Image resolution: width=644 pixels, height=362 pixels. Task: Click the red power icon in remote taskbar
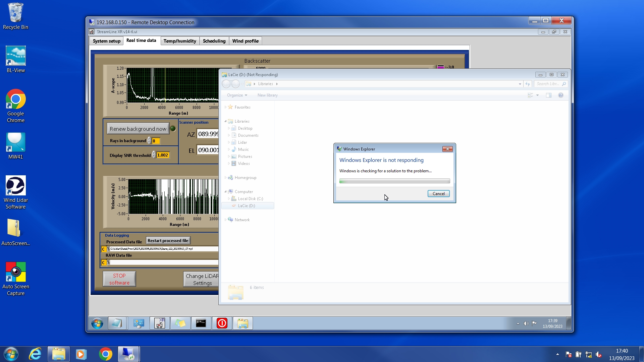tap(222, 323)
